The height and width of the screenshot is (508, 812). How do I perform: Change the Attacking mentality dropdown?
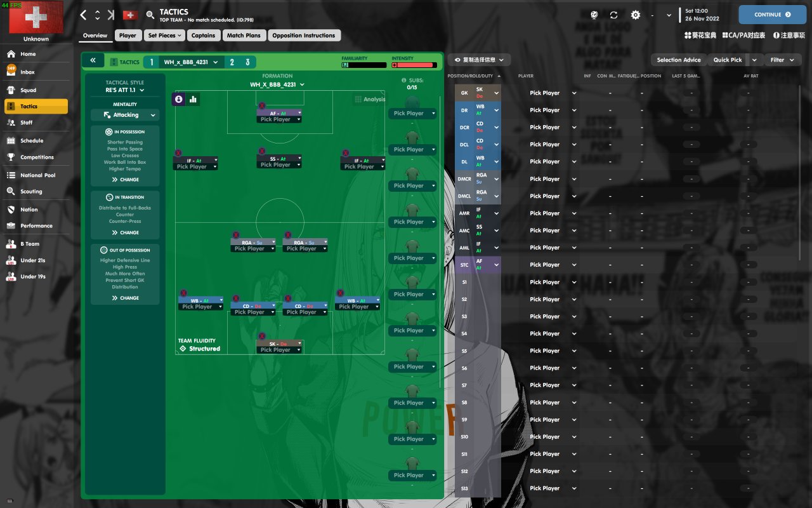tap(125, 115)
